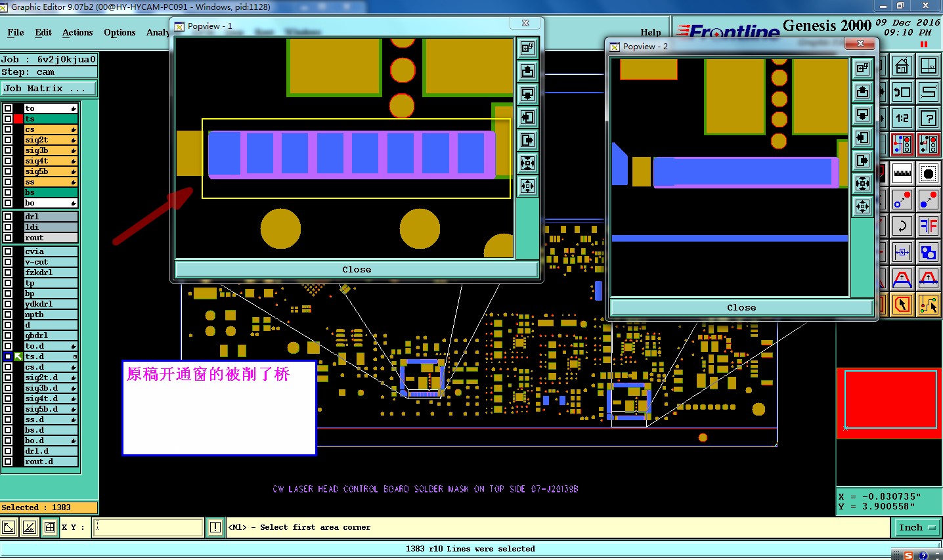Click the rotate arrow icon in the right toolbar

click(x=902, y=226)
